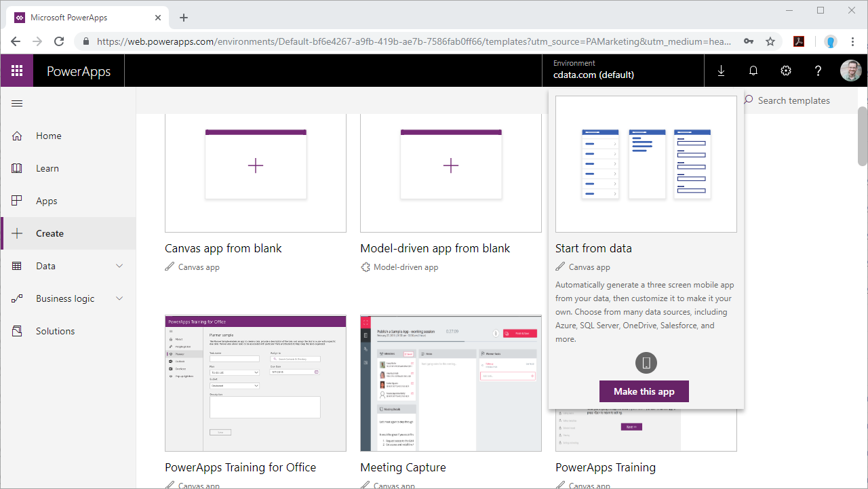Open PowerApps Training for Office title
Image resolution: width=868 pixels, height=489 pixels.
pos(241,467)
